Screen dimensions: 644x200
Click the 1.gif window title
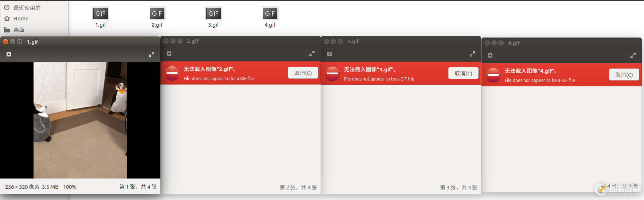tap(32, 42)
